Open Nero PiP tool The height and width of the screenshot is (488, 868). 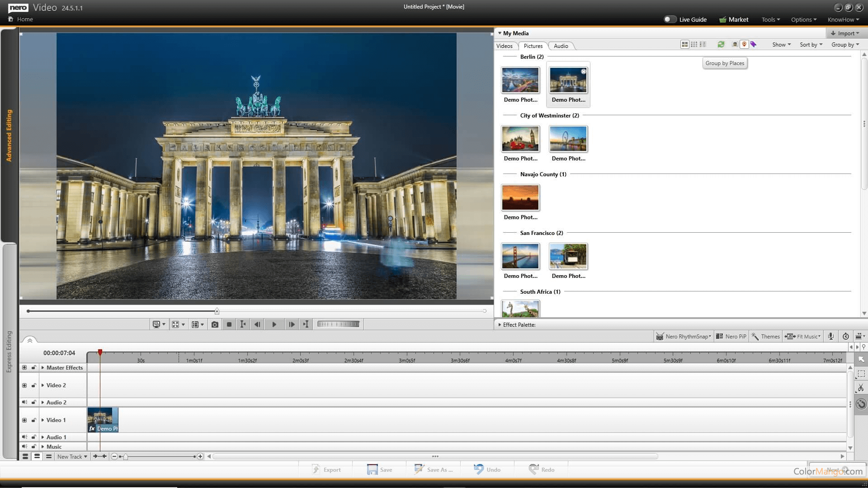click(731, 336)
